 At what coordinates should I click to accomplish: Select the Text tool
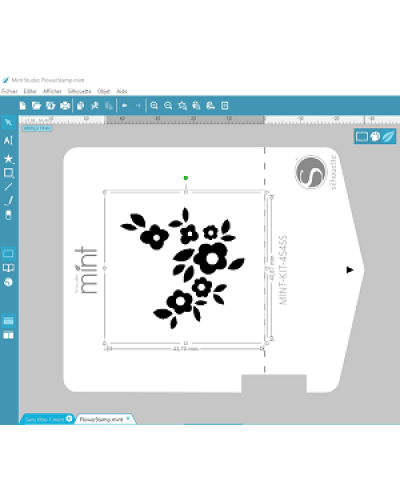click(8, 140)
